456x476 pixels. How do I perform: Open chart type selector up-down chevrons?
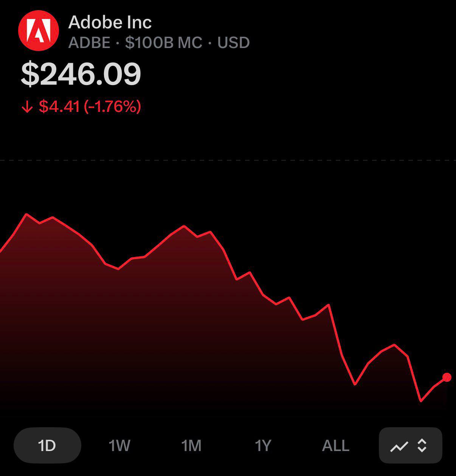click(x=422, y=446)
